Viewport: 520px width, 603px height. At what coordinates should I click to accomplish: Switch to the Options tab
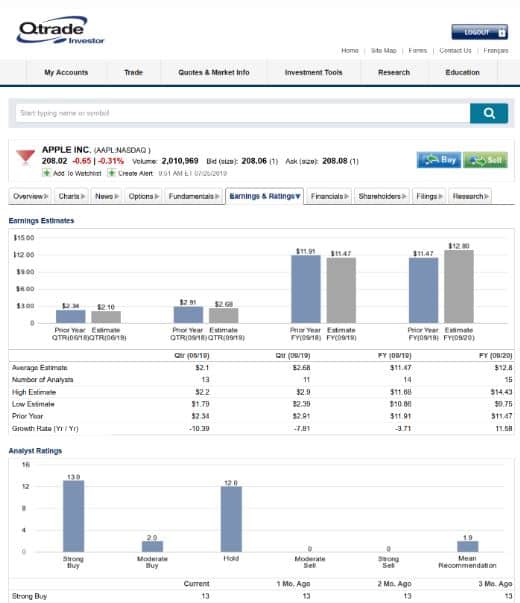tap(143, 196)
